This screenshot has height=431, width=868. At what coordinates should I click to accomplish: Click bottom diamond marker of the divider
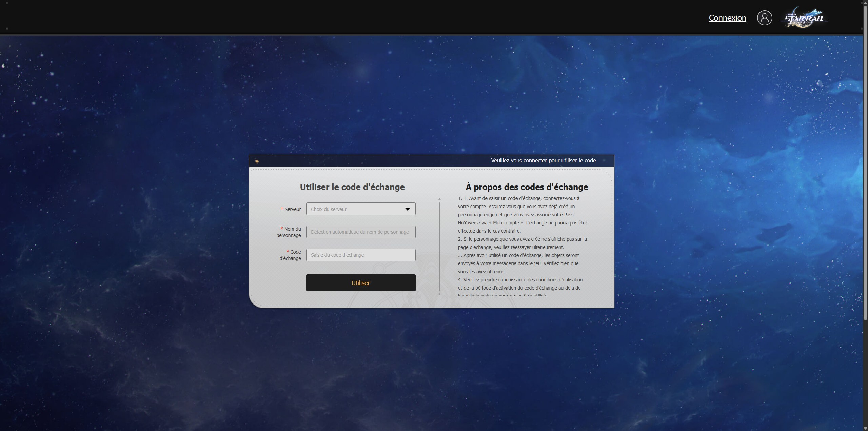pyautogui.click(x=439, y=294)
